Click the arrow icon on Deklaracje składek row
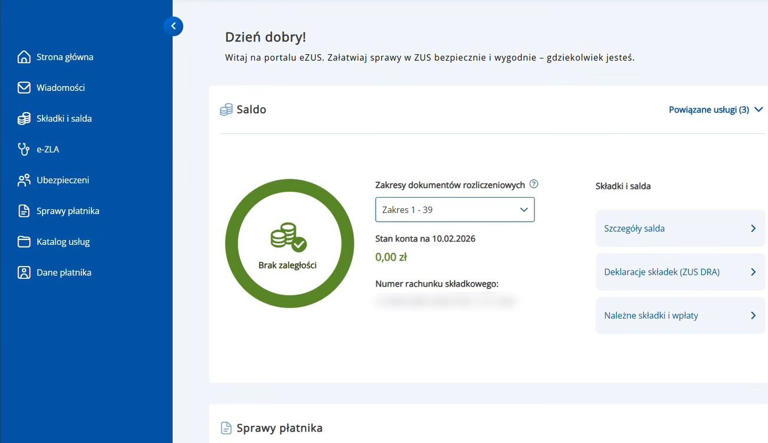 (x=753, y=272)
